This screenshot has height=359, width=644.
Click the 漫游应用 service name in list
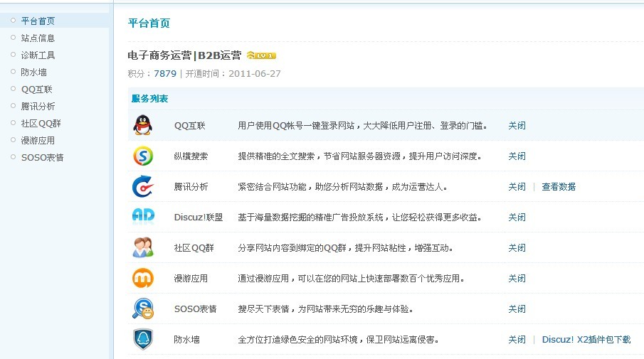coord(191,278)
